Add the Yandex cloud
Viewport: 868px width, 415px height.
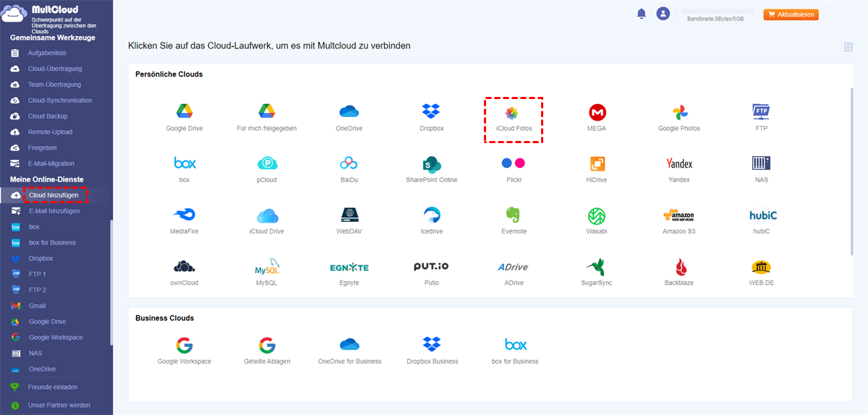click(679, 163)
